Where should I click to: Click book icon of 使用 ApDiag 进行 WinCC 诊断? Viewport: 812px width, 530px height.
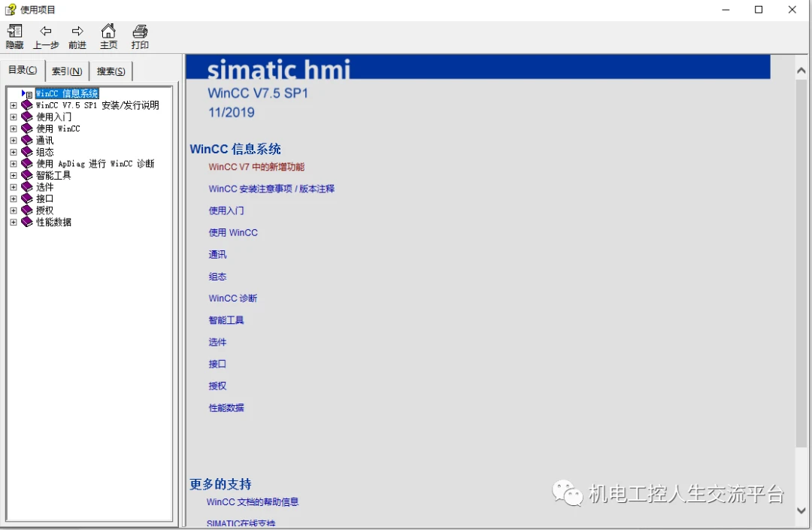(x=27, y=164)
